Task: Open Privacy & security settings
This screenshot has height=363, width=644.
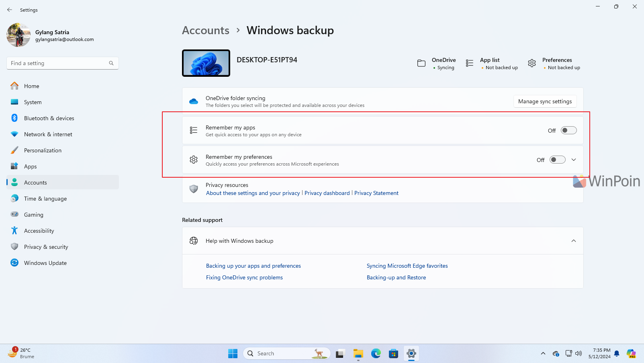Action: (x=46, y=247)
